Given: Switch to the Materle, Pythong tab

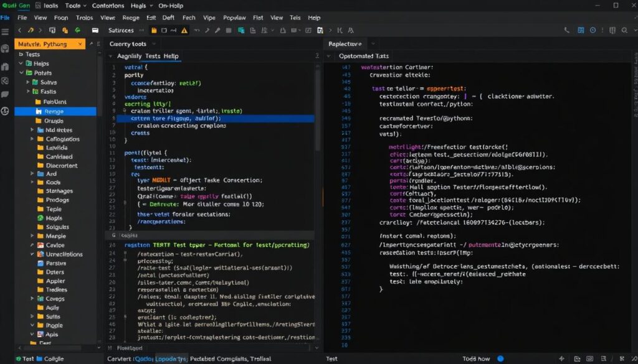Looking at the screenshot, I should (50, 44).
